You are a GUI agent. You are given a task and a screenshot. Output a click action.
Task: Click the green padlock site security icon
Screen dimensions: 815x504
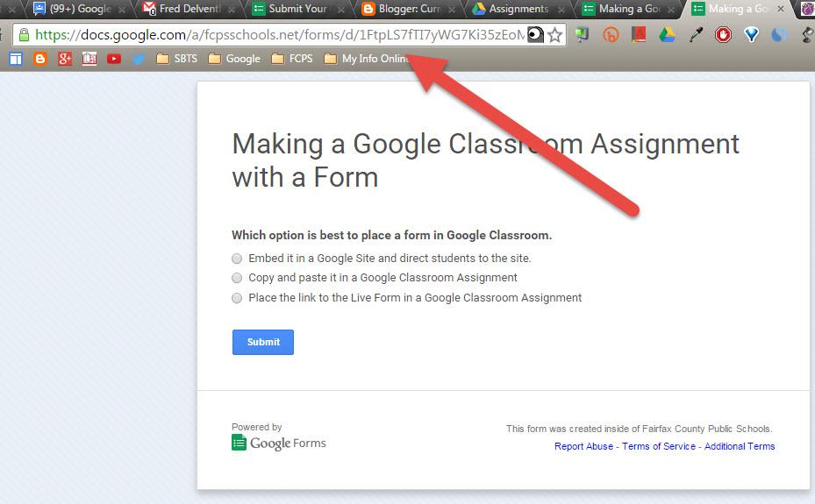click(24, 35)
